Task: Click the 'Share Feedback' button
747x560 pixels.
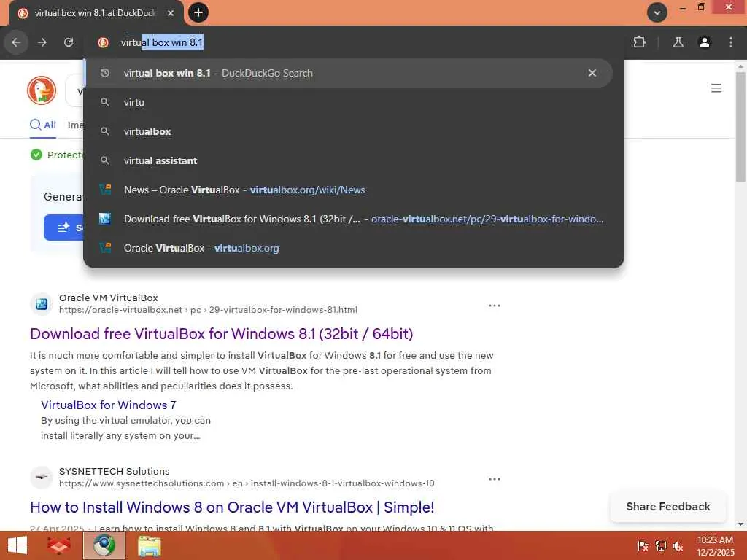Action: click(x=668, y=507)
